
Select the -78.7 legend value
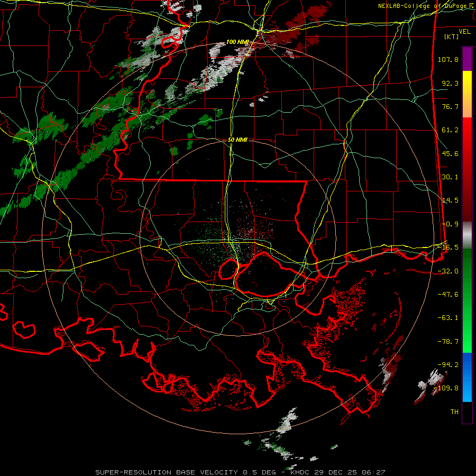448,342
